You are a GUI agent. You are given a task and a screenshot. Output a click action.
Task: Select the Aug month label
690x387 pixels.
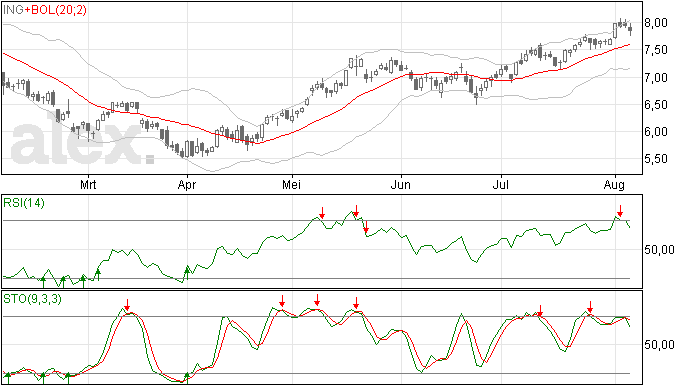pos(614,185)
